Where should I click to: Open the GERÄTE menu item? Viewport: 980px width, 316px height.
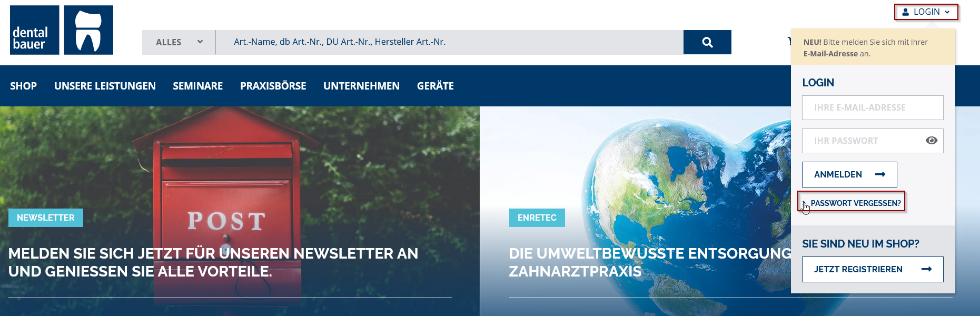tap(435, 86)
